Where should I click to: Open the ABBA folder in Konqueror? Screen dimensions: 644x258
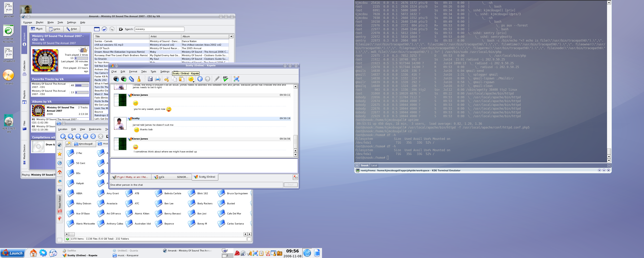tap(74, 193)
